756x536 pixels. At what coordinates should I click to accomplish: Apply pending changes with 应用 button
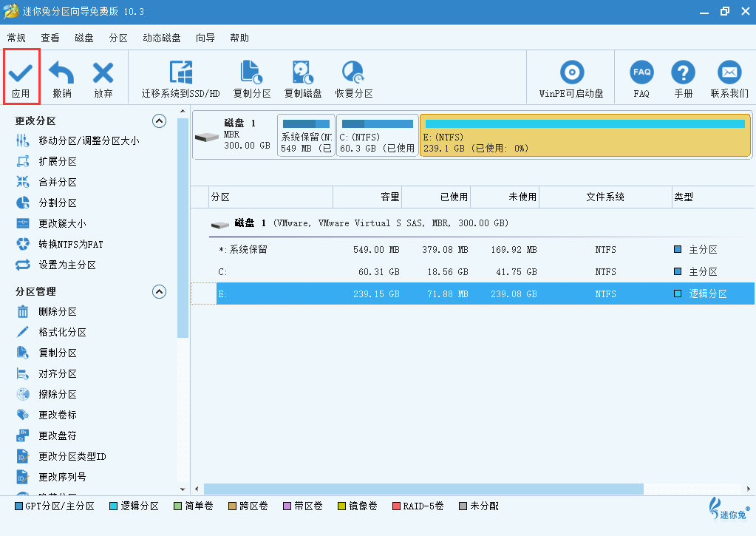pos(21,77)
